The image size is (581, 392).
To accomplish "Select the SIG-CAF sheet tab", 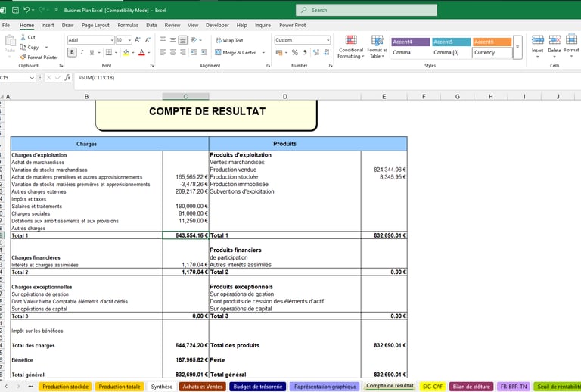I will click(x=433, y=387).
